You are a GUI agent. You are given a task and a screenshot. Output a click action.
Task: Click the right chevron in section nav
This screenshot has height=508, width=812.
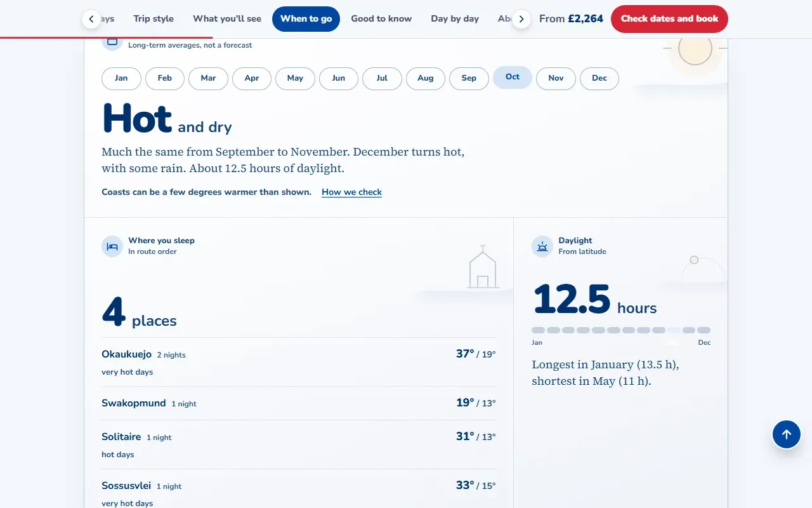[521, 19]
